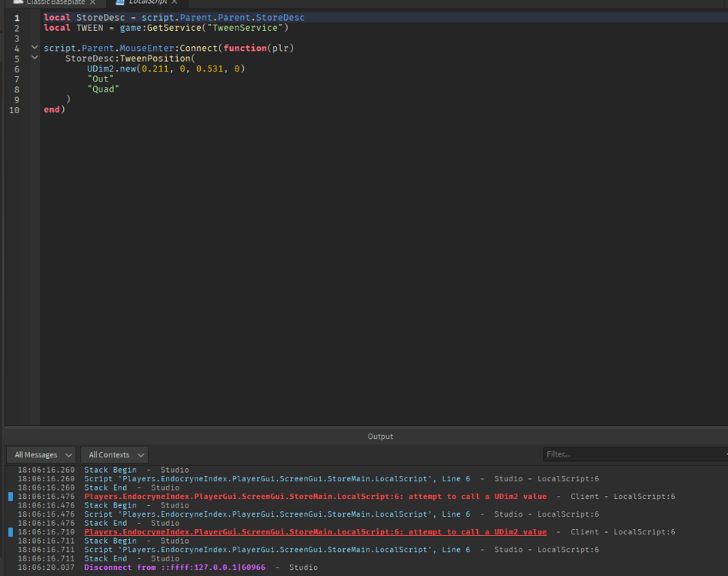
Task: Click the LocalScript script icon in its tab
Action: point(119,3)
